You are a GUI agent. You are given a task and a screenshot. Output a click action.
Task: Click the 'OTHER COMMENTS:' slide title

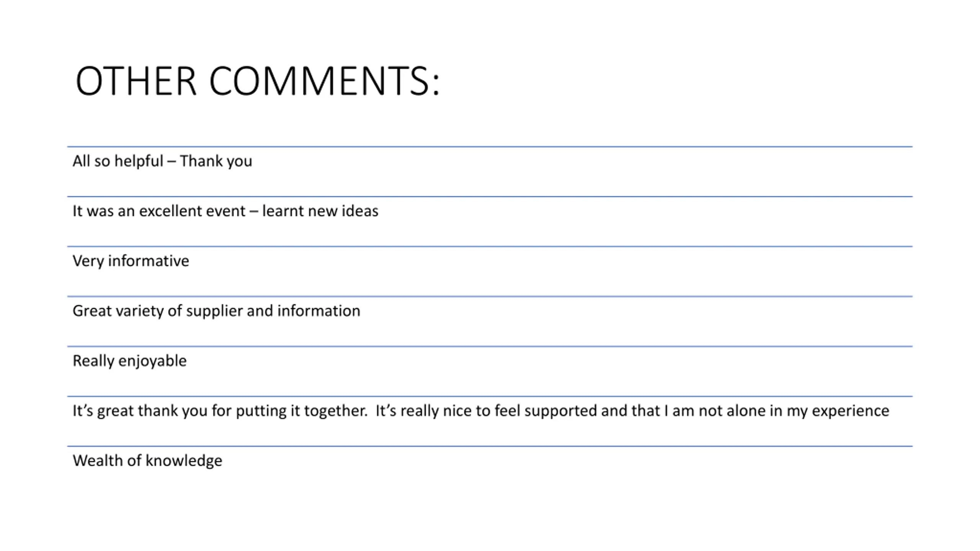[258, 82]
